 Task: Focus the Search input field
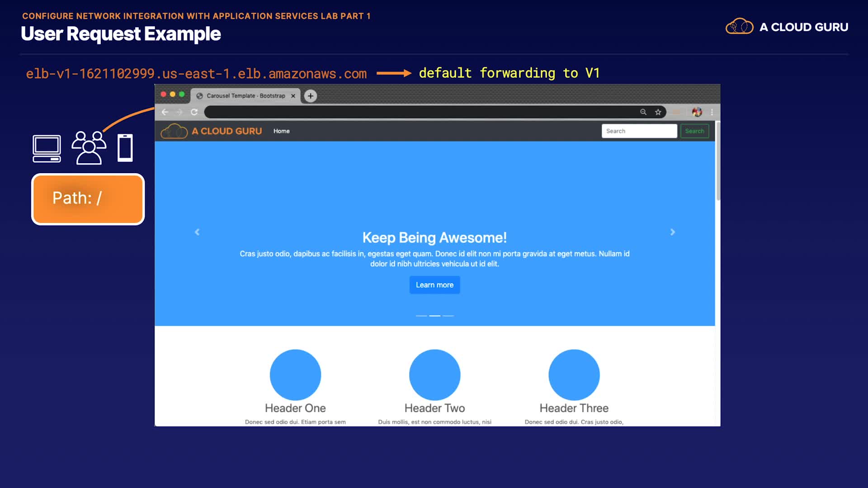[x=639, y=131]
